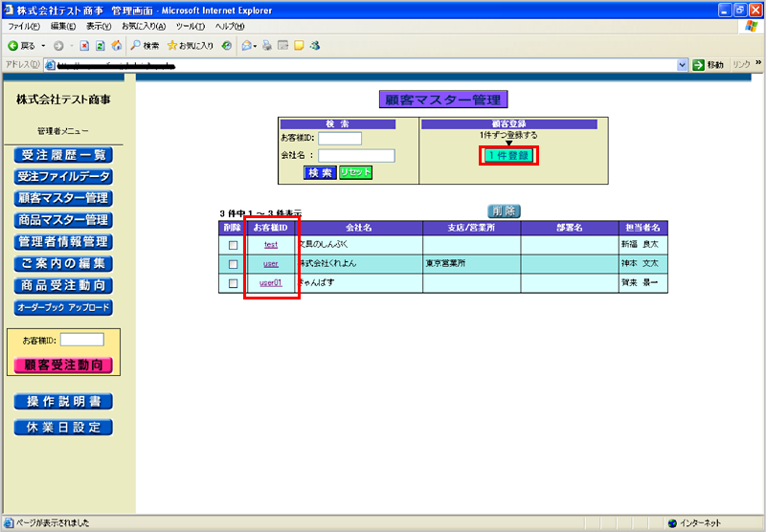Screen dimensions: 766x532
Task: Open the user01 customer ID link
Action: (271, 283)
